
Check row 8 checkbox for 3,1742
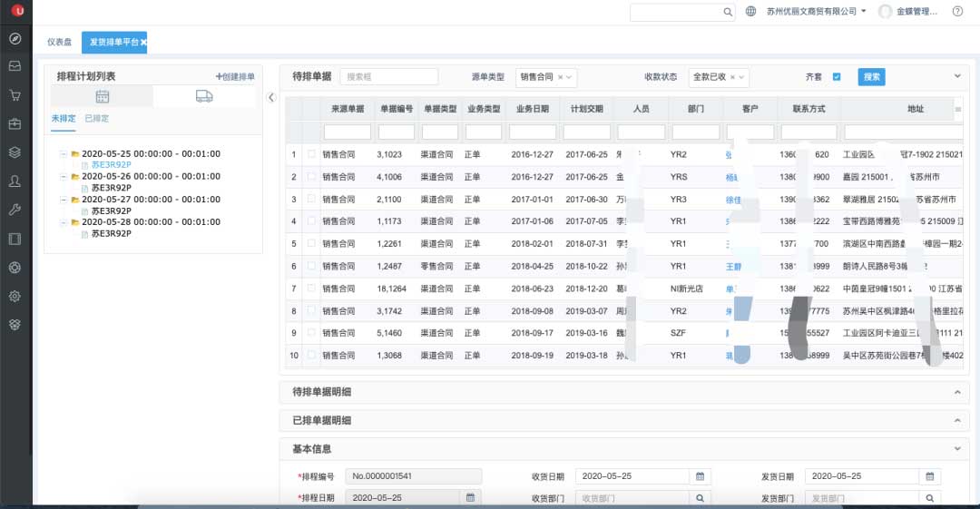pyautogui.click(x=311, y=311)
